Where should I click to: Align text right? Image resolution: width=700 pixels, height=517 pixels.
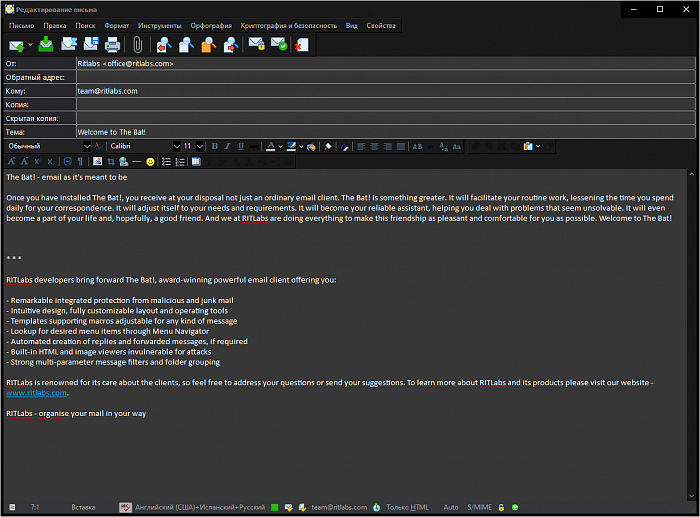[388, 146]
